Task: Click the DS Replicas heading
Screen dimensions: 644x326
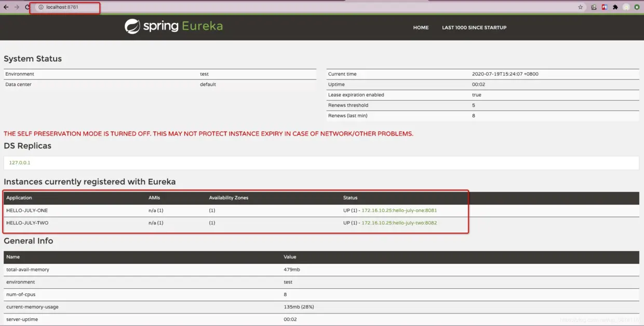Action: click(x=28, y=146)
